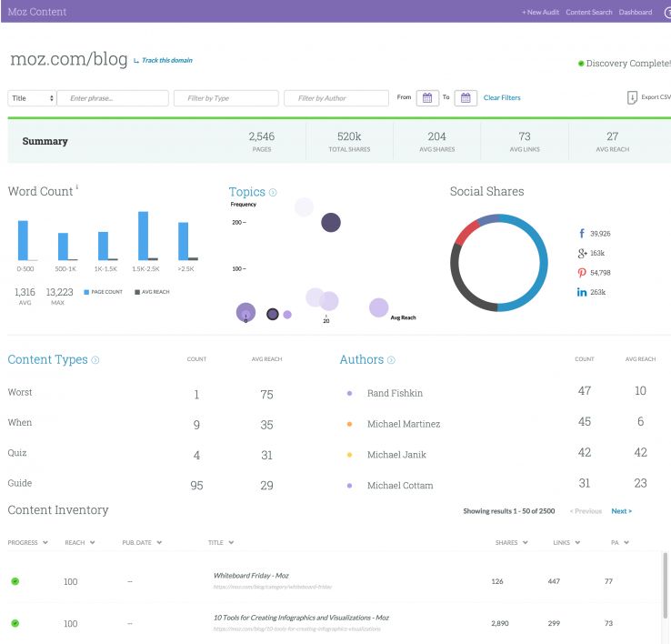Click the large dark topic bubble
This screenshot has height=644, width=671.
click(331, 222)
